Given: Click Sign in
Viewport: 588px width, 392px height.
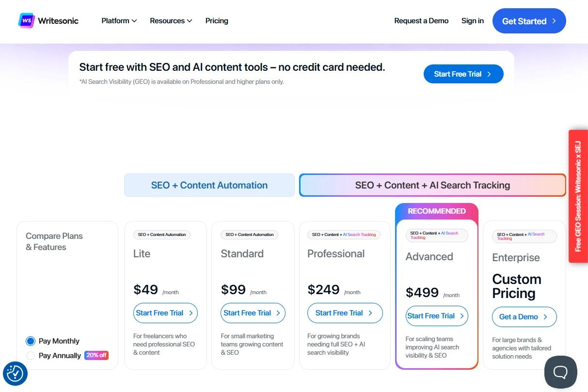Looking at the screenshot, I should pos(472,21).
